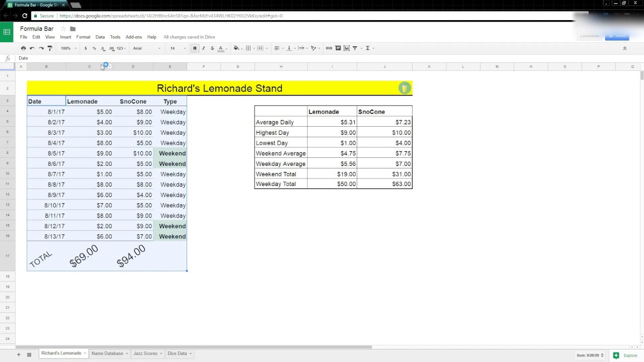Open the horizontal align menu
The height and width of the screenshot is (362, 644).
tap(277, 48)
